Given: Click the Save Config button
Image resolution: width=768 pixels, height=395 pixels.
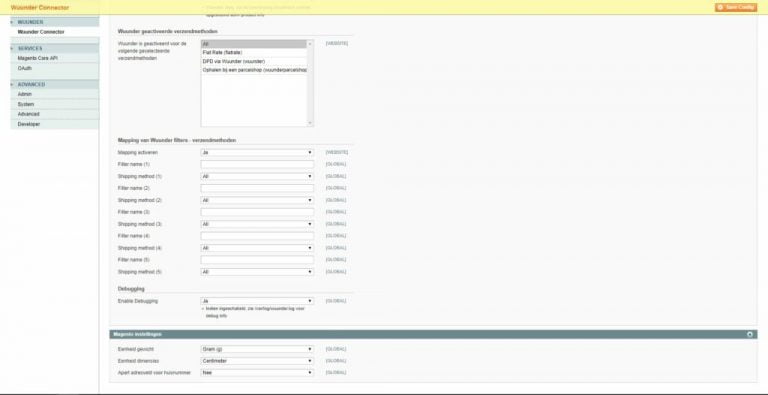Looking at the screenshot, I should click(736, 7).
